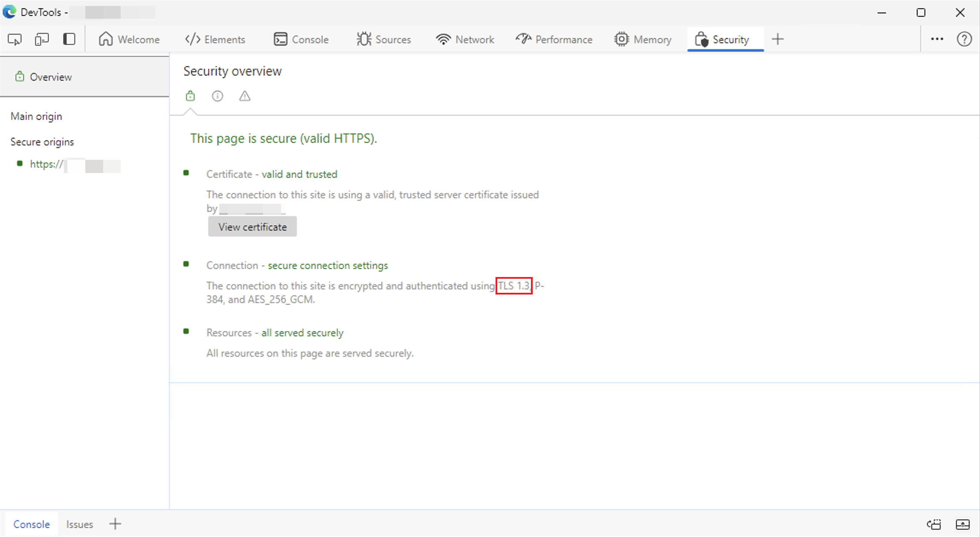Viewport: 980px width, 537px height.
Task: Click the View certificate button
Action: (x=252, y=227)
